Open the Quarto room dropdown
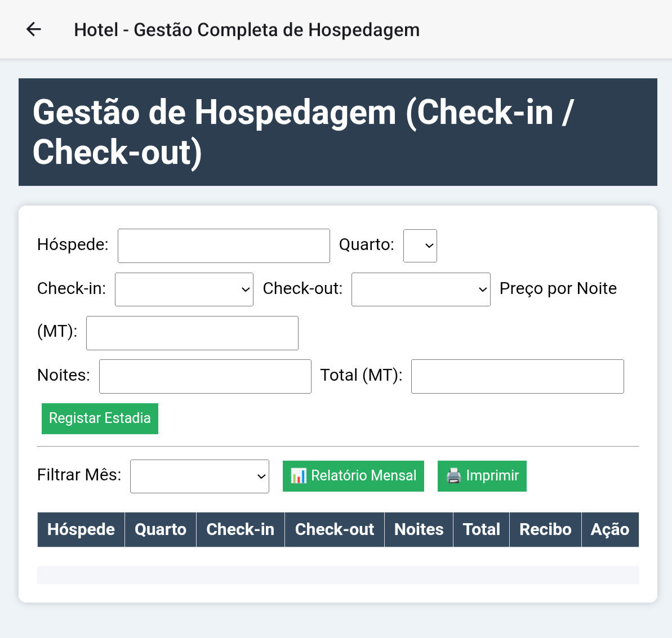 click(x=420, y=246)
